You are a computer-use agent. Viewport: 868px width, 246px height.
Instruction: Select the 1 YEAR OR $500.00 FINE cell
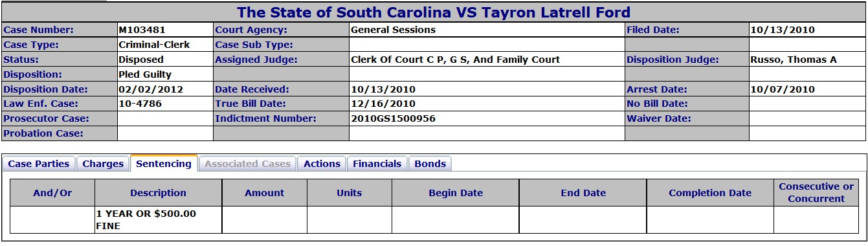tap(158, 219)
